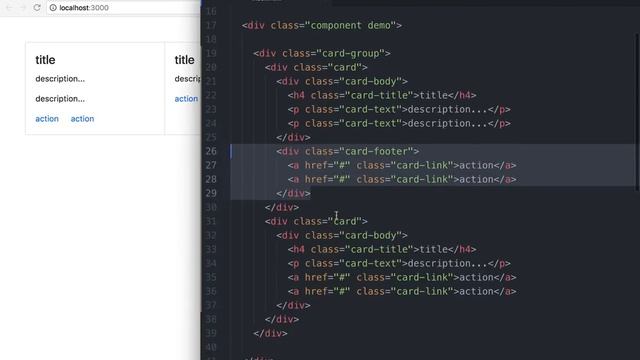Click second 'action' link in left card

82,119
